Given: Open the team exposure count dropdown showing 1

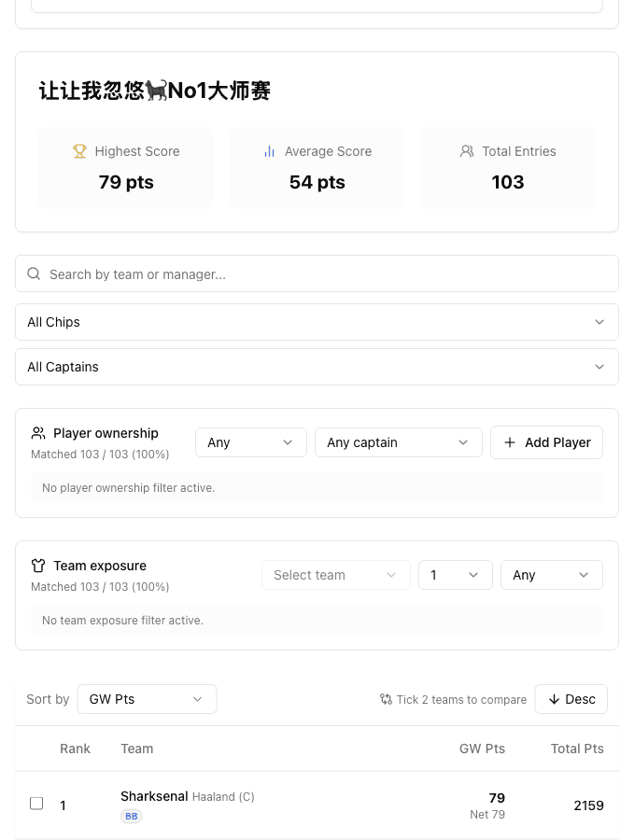Looking at the screenshot, I should (x=455, y=575).
